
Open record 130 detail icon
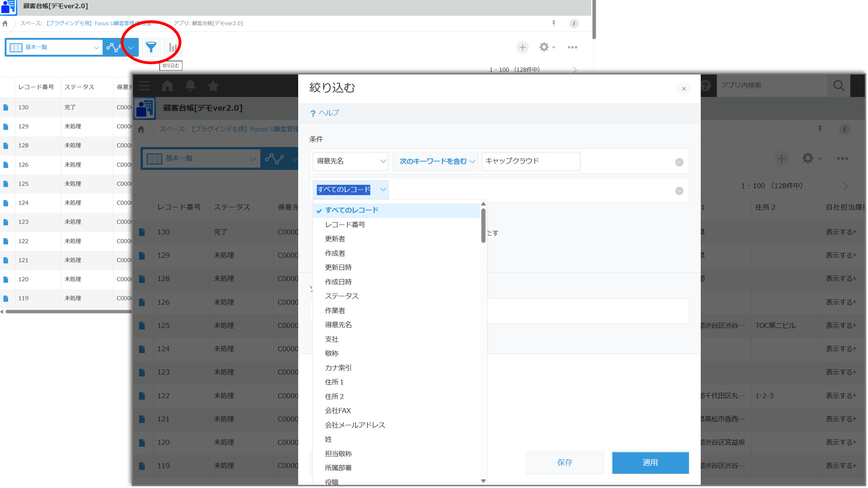pyautogui.click(x=6, y=107)
